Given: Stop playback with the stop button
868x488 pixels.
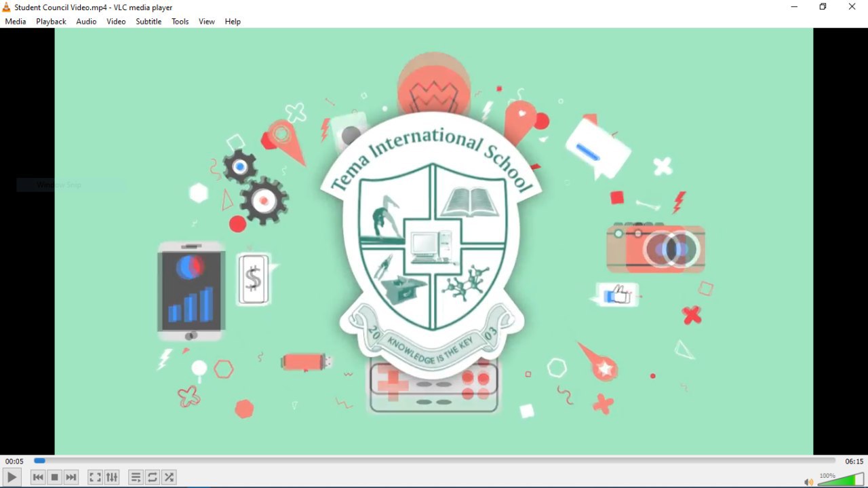Looking at the screenshot, I should [x=55, y=477].
